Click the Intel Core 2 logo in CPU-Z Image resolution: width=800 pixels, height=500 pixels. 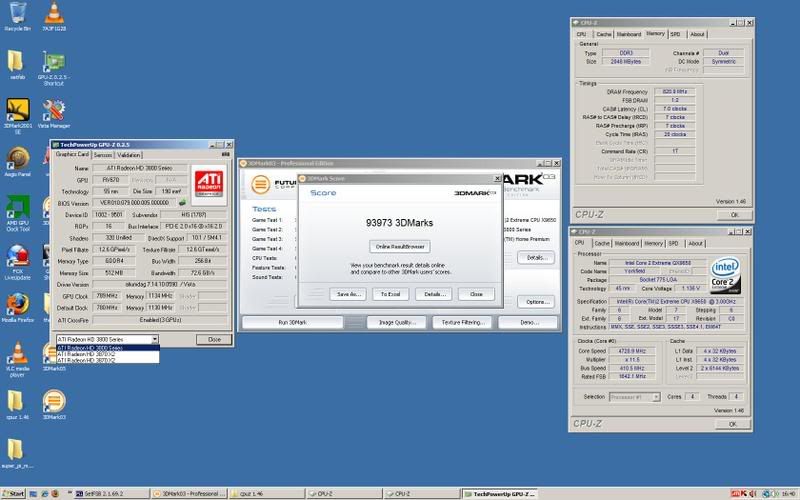point(725,276)
